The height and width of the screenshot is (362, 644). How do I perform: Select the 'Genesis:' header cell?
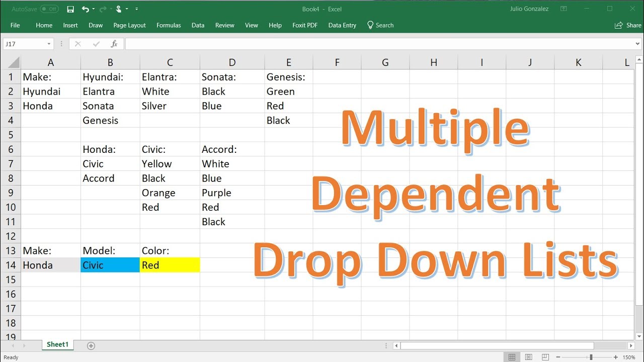point(289,77)
